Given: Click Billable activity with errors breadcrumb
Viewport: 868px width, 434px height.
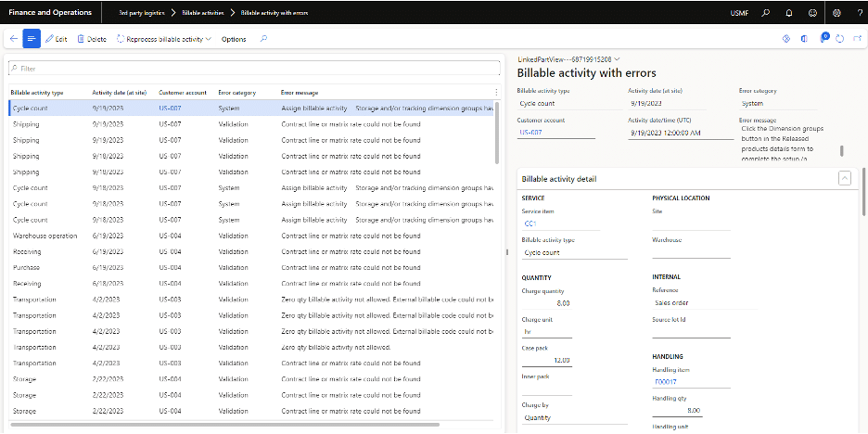Looking at the screenshot, I should point(274,13).
